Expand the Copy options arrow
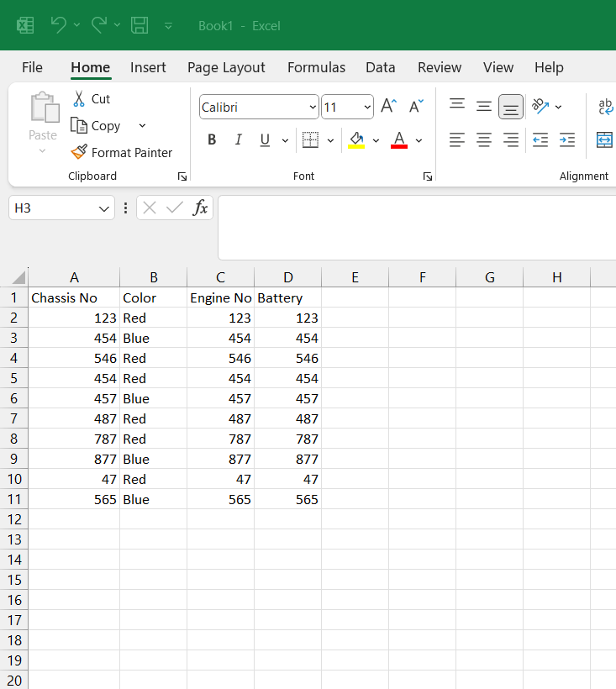The height and width of the screenshot is (689, 616). [x=142, y=126]
